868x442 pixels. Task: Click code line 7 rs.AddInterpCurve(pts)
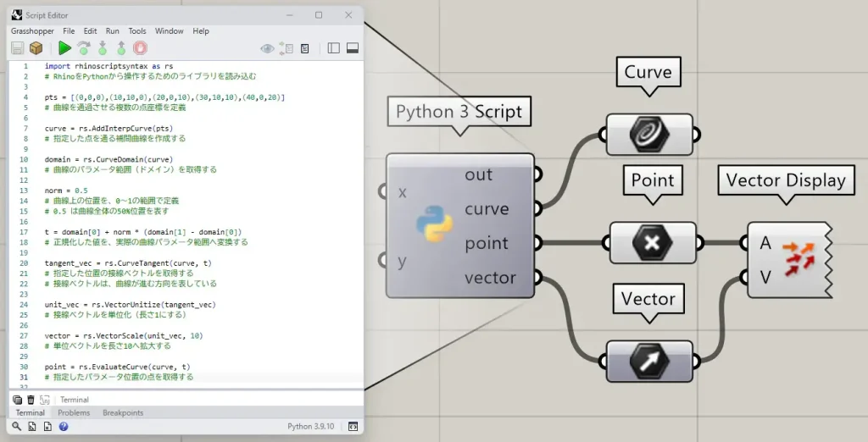point(109,129)
